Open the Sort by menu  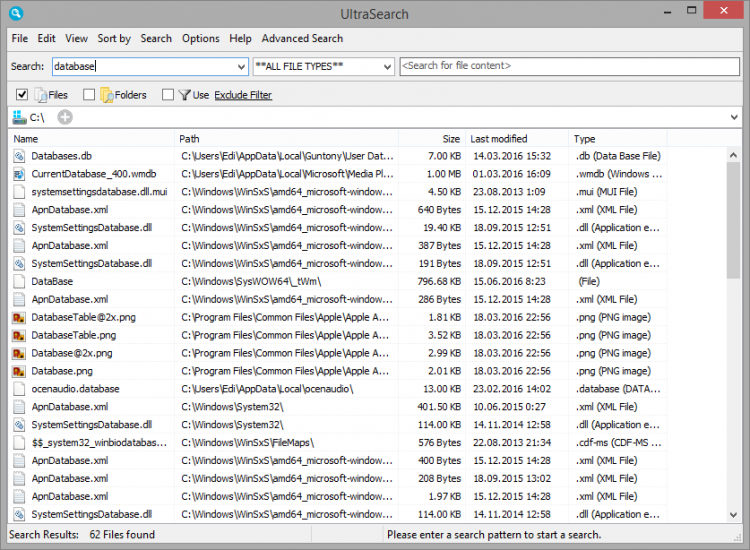pos(114,38)
